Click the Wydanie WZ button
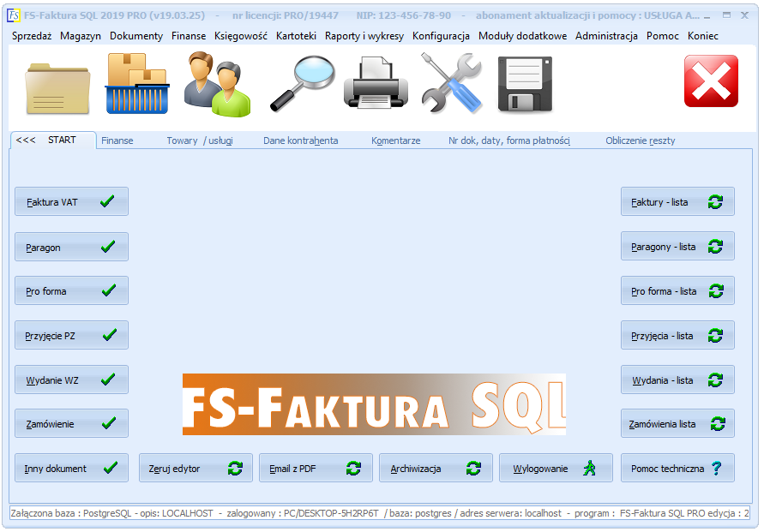The width and height of the screenshot is (764, 532). pyautogui.click(x=72, y=380)
